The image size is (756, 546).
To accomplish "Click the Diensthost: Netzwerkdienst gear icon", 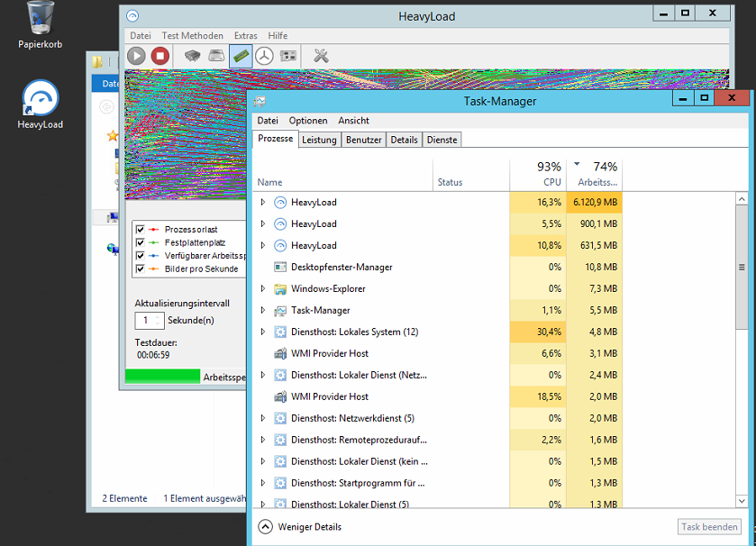I will (x=280, y=418).
